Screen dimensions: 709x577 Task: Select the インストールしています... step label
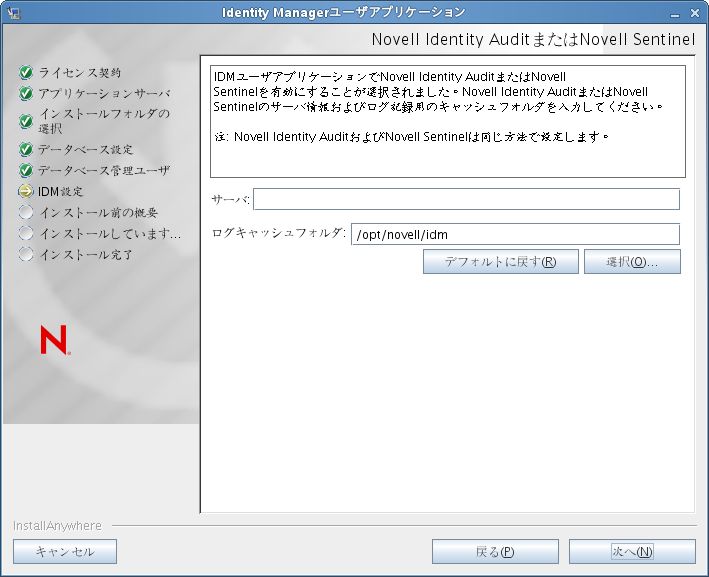[110, 234]
